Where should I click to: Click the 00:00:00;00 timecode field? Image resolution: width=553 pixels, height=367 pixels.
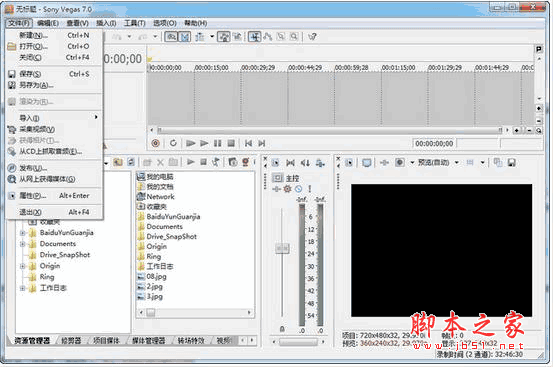(x=434, y=143)
